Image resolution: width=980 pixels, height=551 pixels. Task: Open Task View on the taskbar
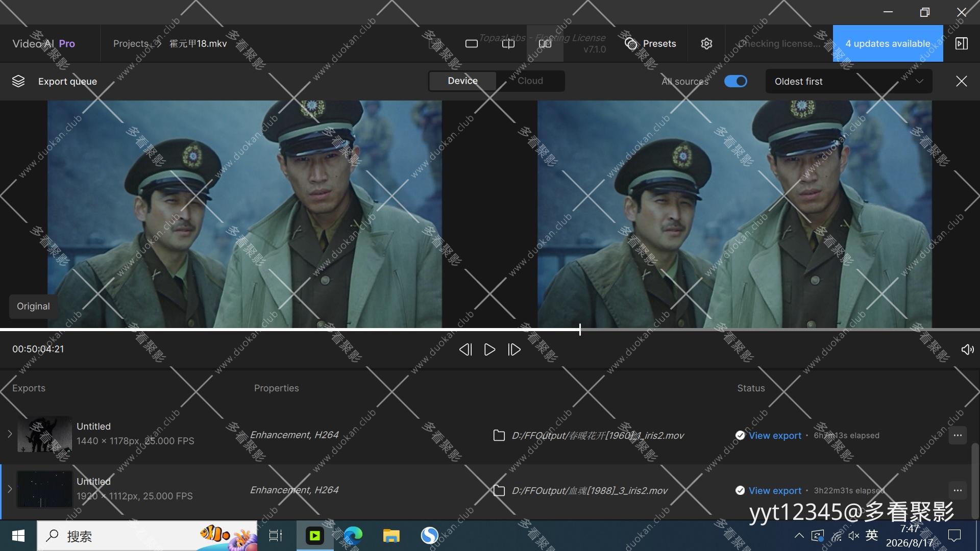276,536
